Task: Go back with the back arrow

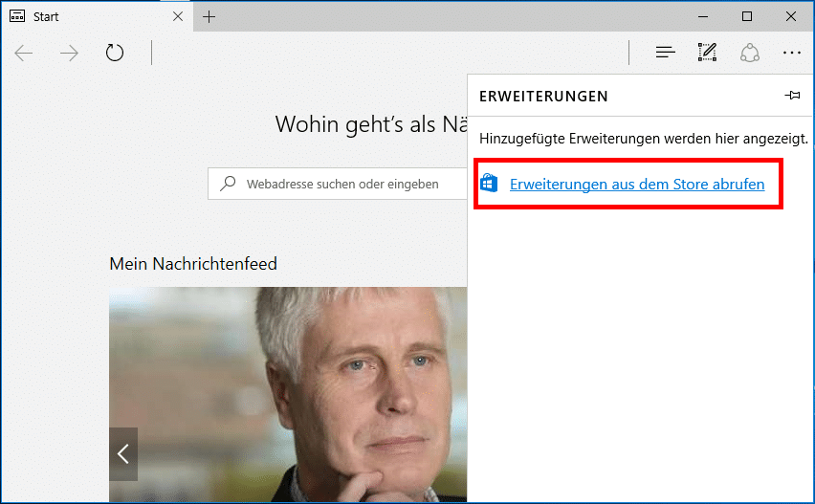Action: (24, 53)
